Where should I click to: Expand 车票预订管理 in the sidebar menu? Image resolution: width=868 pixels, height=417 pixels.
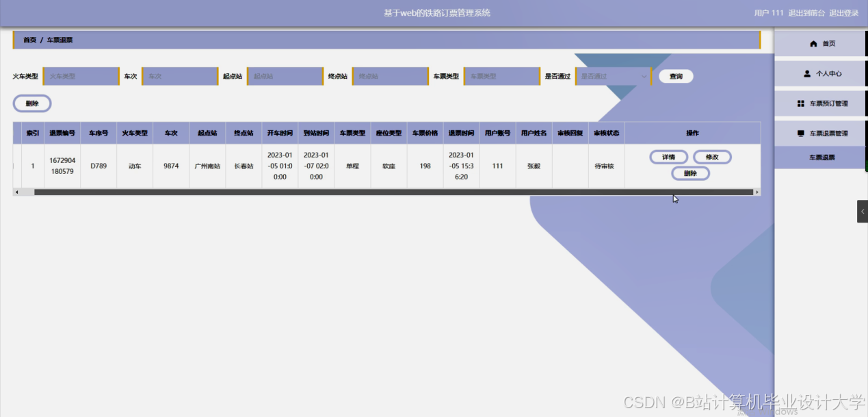[819, 103]
